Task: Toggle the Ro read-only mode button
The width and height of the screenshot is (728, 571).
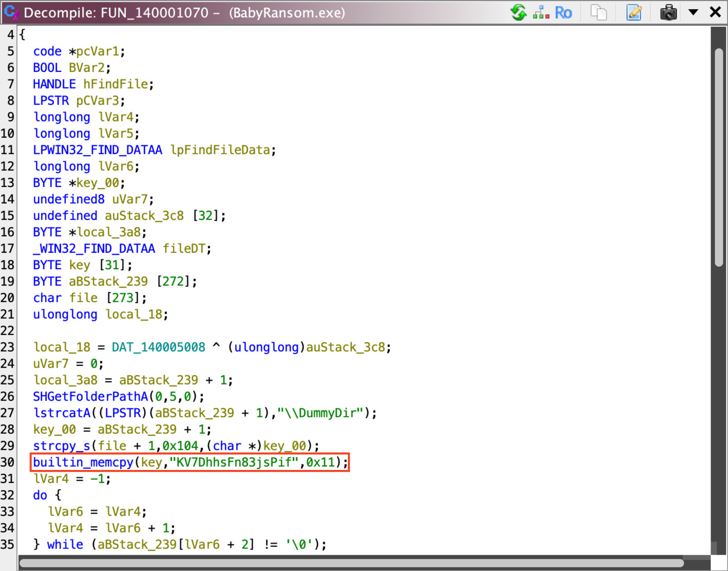Action: (x=563, y=13)
